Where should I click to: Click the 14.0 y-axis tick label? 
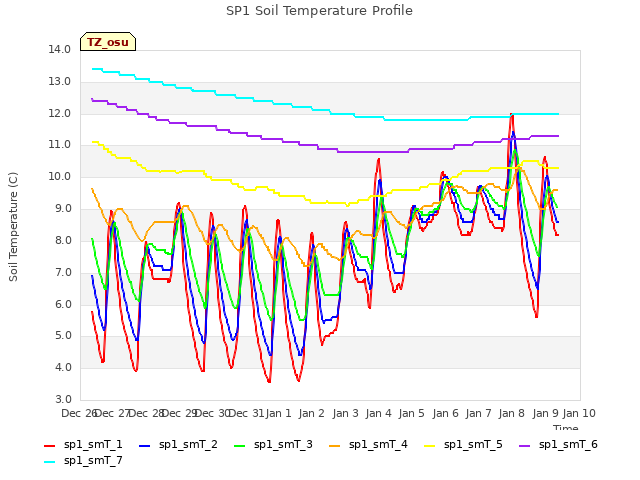[x=60, y=49]
